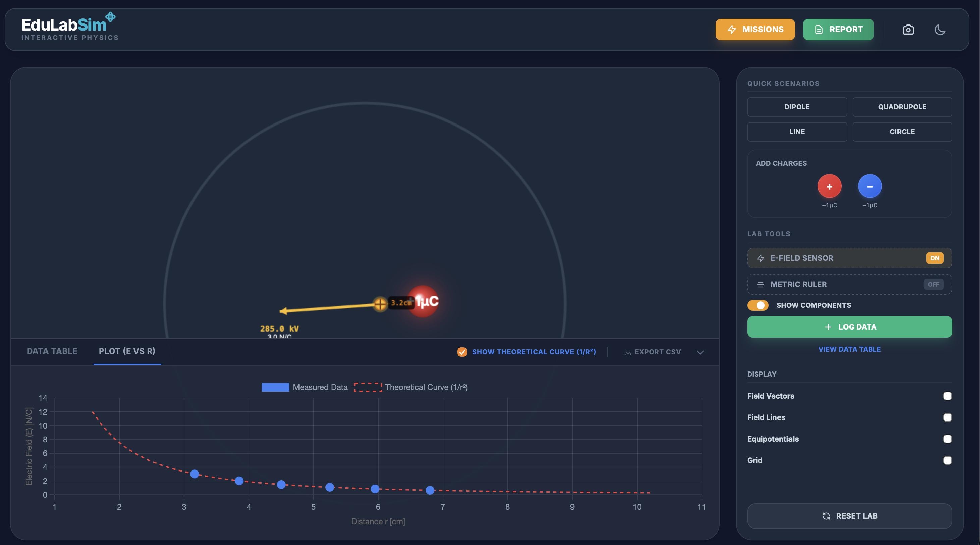Click the Distance r [cm] axis title
The image size is (980, 545).
click(378, 522)
